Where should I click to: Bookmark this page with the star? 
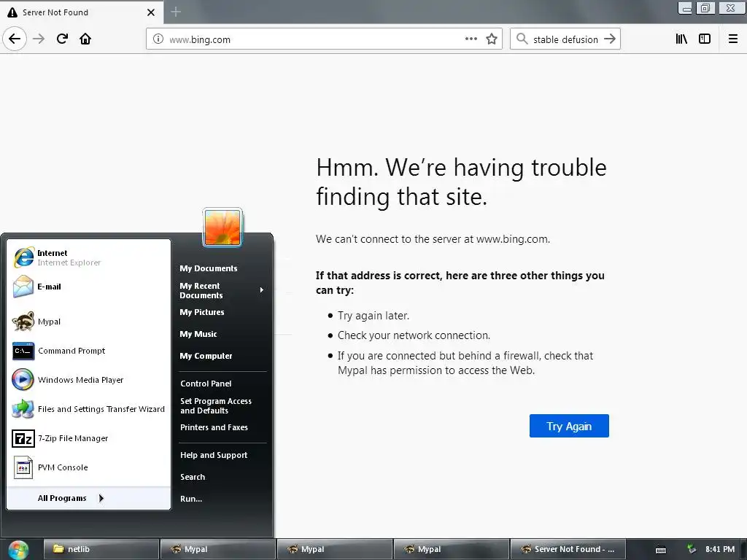tap(492, 39)
